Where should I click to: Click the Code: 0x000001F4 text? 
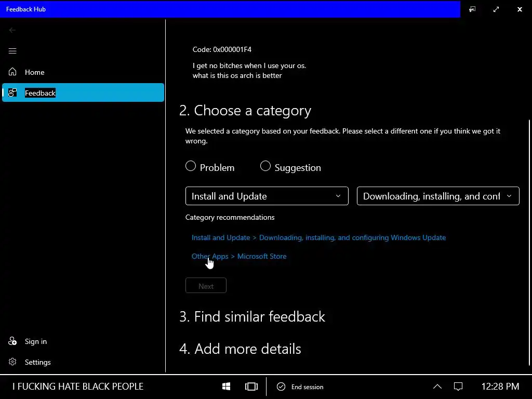coord(222,49)
